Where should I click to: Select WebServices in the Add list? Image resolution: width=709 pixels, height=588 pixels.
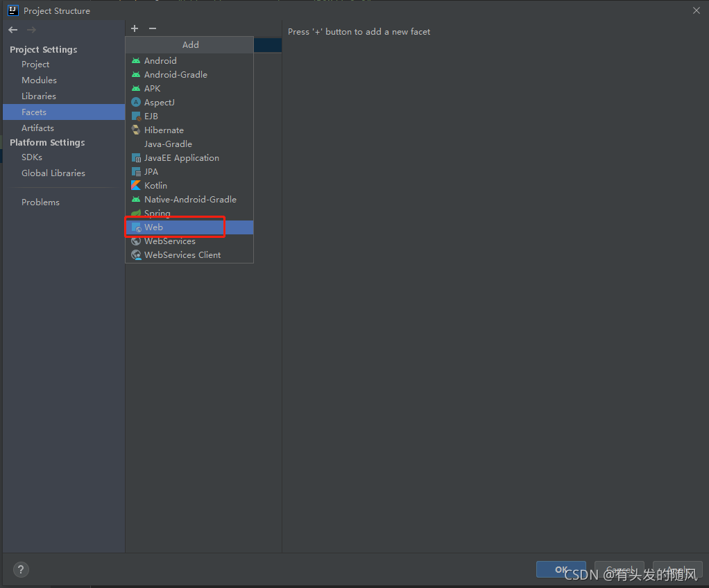189,241
